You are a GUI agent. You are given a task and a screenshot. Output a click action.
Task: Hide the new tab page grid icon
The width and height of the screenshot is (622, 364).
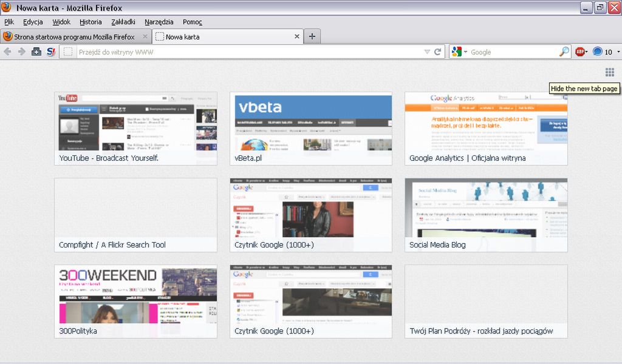coord(610,72)
